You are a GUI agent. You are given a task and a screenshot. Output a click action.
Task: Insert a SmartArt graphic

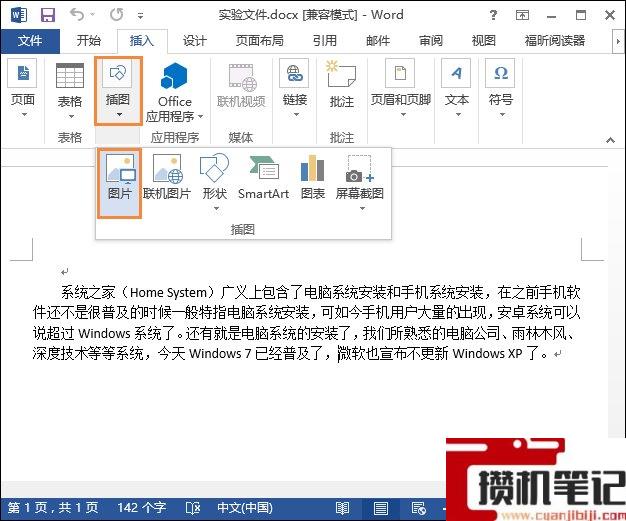pyautogui.click(x=263, y=177)
